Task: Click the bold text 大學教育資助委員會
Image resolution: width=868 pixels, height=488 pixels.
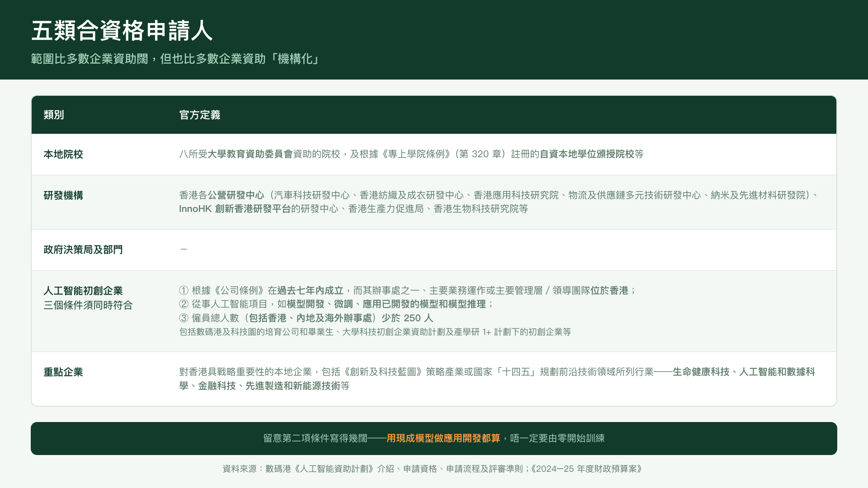Action: click(250, 154)
